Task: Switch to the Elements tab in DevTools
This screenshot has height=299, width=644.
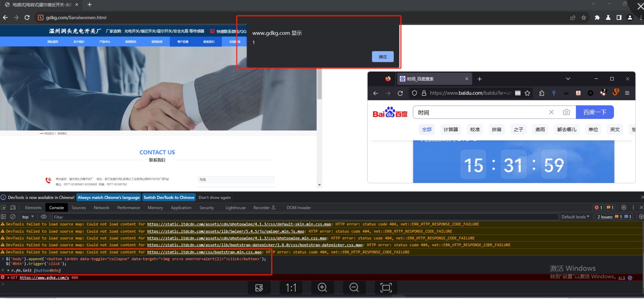Action: point(33,207)
